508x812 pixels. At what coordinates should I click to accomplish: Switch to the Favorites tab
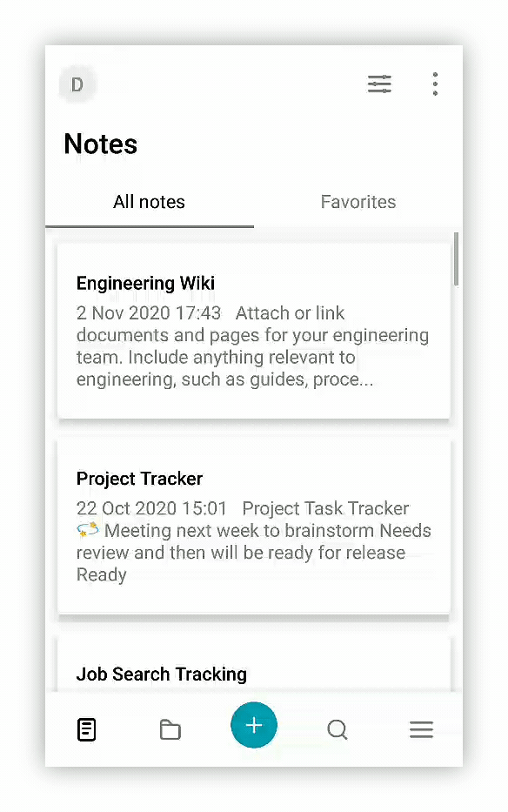pyautogui.click(x=358, y=202)
